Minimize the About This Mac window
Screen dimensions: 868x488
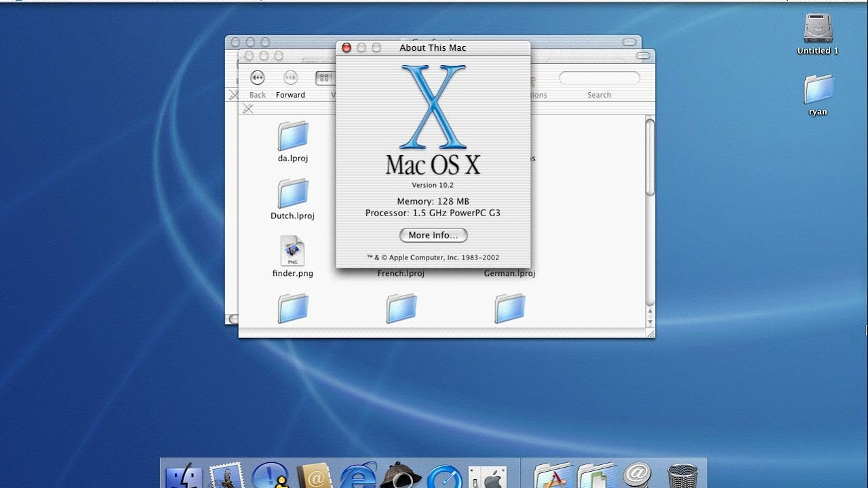(361, 47)
